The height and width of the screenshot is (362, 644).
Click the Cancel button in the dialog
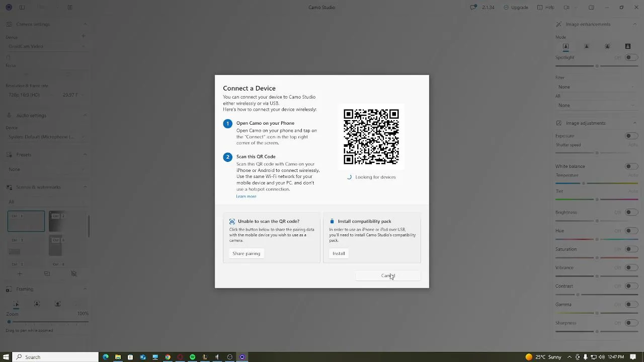(388, 276)
